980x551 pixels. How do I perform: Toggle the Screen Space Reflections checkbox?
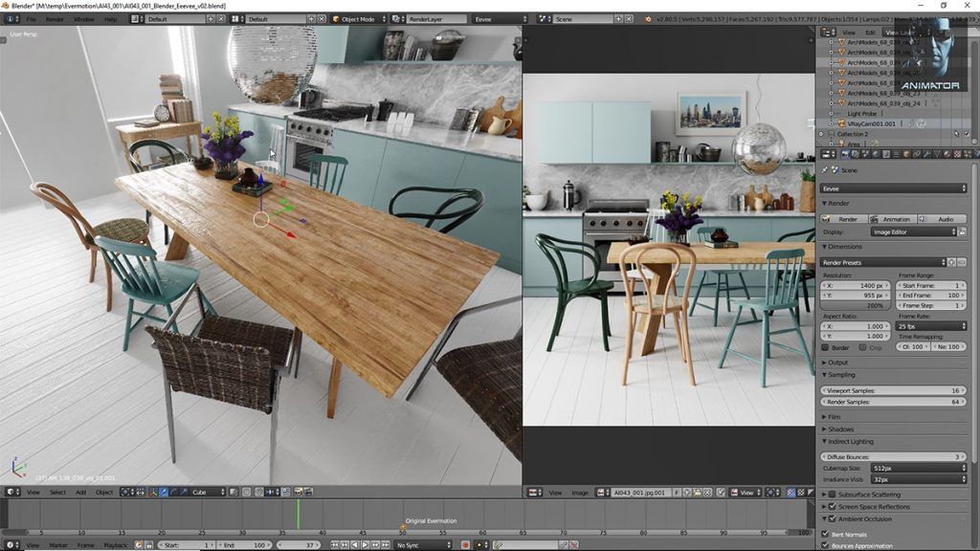[x=831, y=506]
